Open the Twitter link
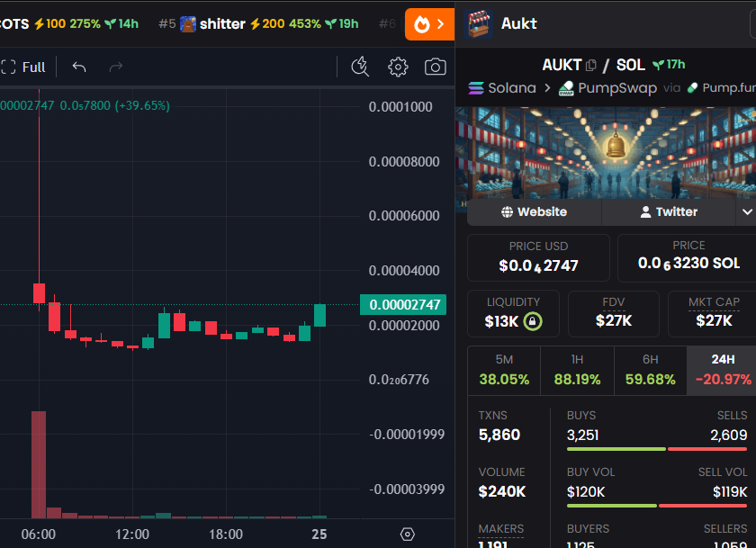Image resolution: width=756 pixels, height=548 pixels. (x=669, y=212)
